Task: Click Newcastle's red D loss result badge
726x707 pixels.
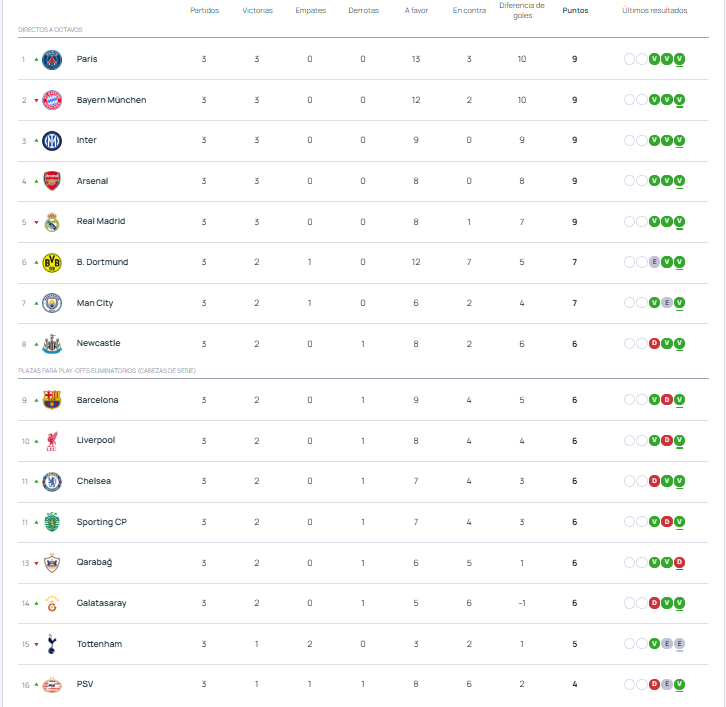Action: [x=654, y=344]
